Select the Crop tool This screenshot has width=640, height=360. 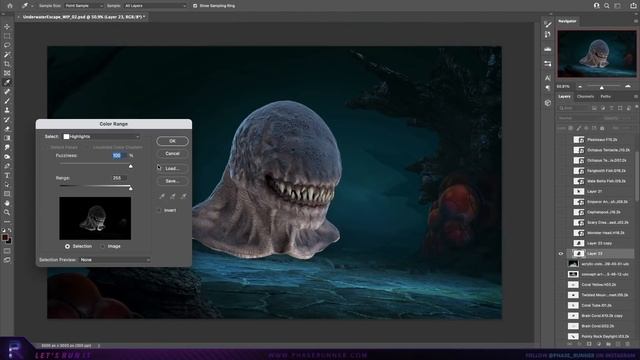(7, 64)
